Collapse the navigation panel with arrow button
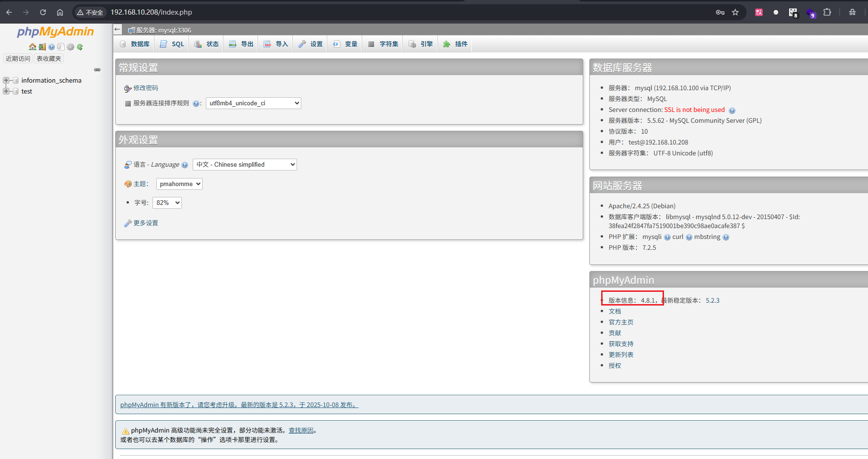 118,29
